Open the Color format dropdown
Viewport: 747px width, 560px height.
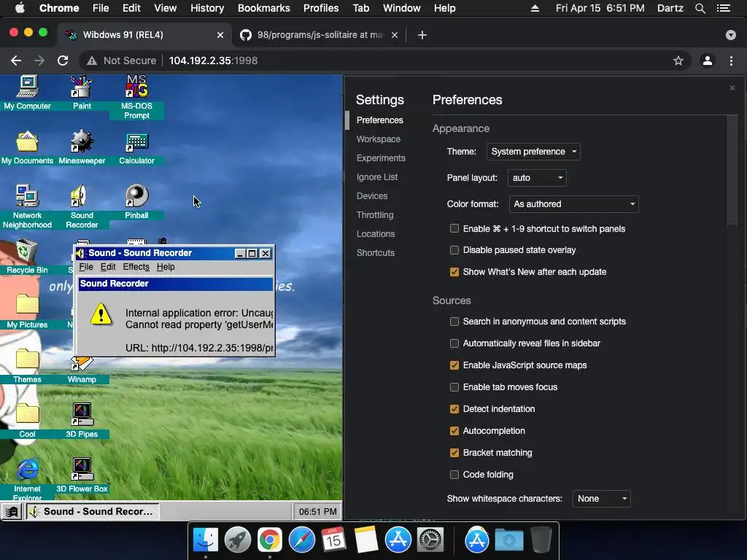coord(573,204)
